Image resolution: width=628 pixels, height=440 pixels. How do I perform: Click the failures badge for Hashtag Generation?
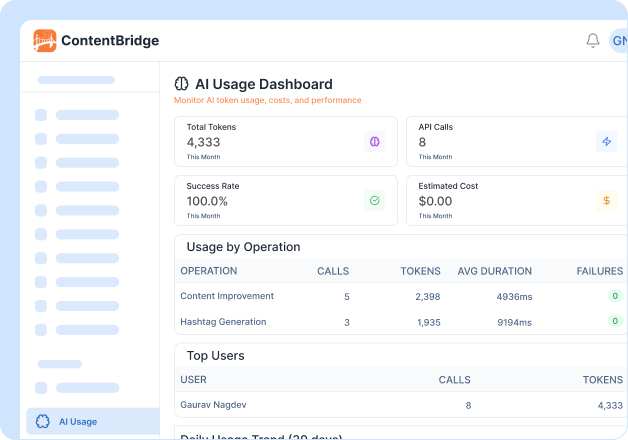tap(615, 321)
